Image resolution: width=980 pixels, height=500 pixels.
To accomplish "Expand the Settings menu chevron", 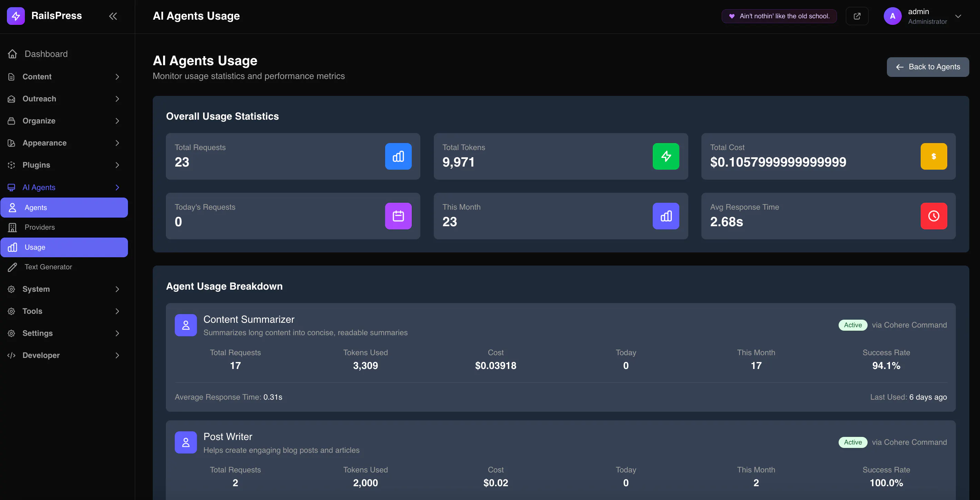I will coord(117,333).
